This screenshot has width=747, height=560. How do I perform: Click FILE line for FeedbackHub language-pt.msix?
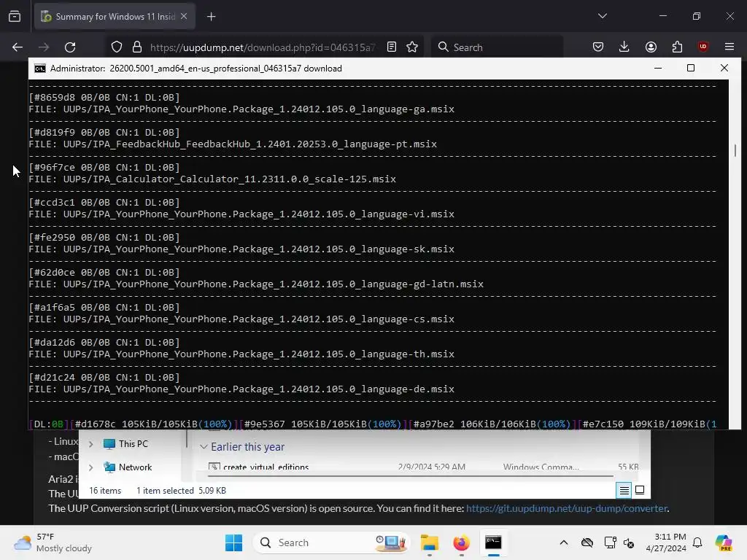pos(233,144)
